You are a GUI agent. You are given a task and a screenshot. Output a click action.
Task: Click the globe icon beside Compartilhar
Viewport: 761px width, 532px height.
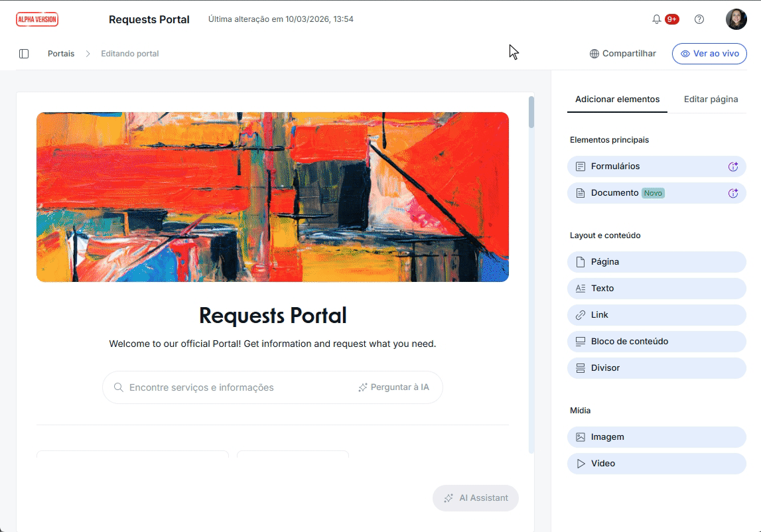tap(594, 54)
